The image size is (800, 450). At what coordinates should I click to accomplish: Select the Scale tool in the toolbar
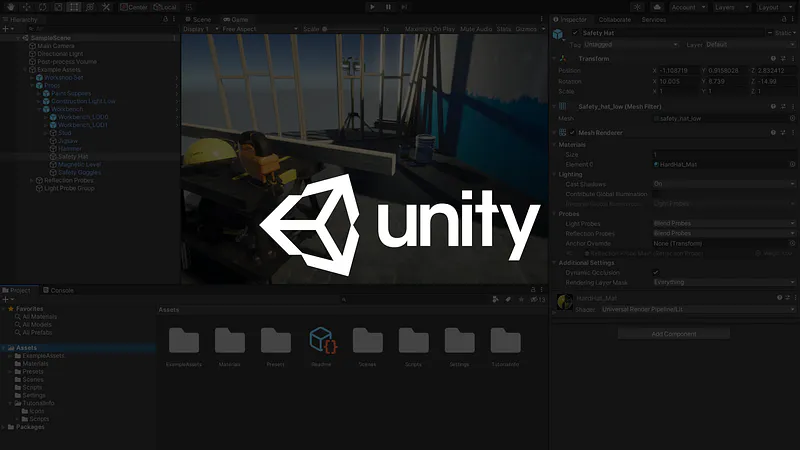[58, 7]
